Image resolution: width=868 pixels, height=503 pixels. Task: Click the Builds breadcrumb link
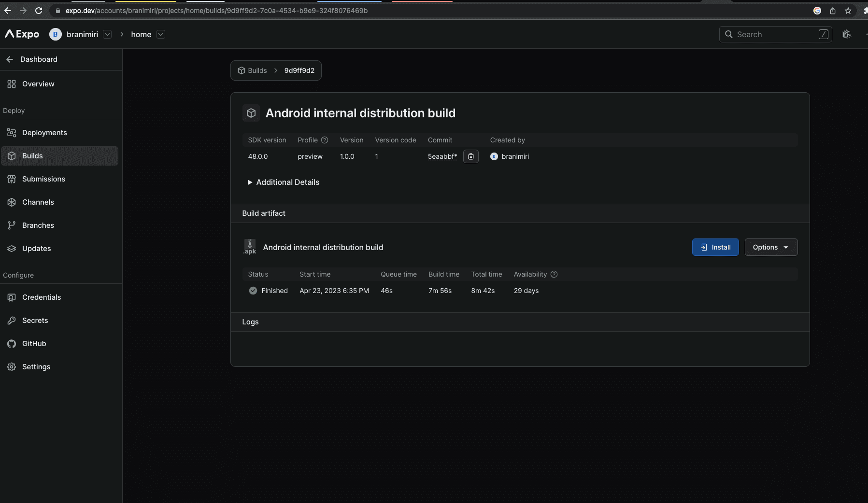tap(257, 70)
